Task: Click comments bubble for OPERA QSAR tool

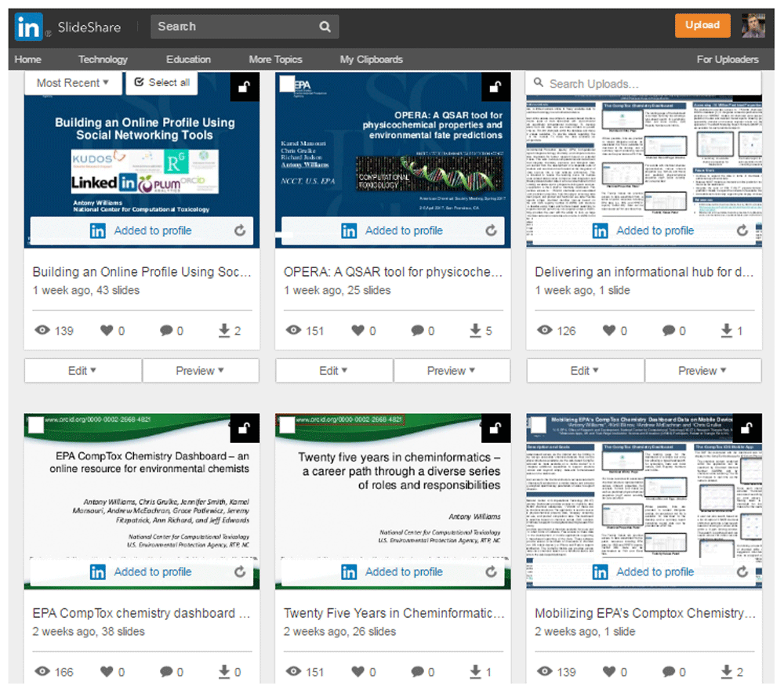Action: click(x=418, y=331)
